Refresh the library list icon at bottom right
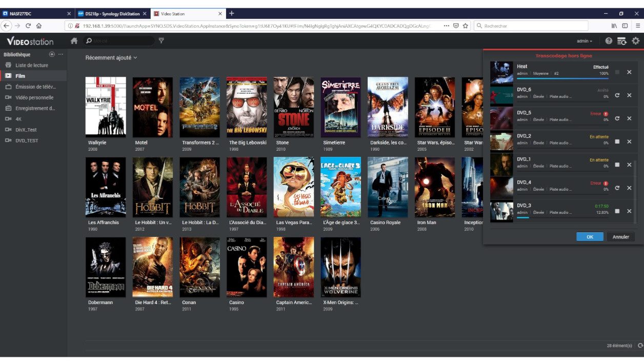Image resolution: width=644 pixels, height=363 pixels. coord(640,346)
